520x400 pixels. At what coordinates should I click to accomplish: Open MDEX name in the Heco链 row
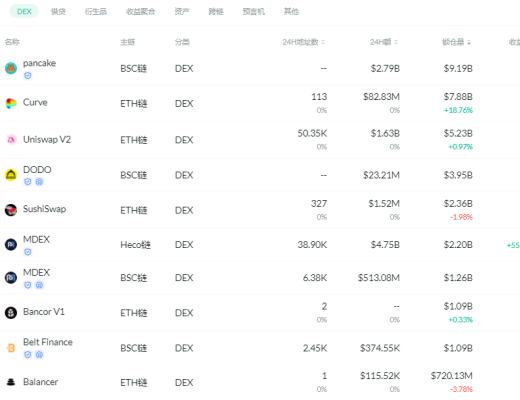36,239
